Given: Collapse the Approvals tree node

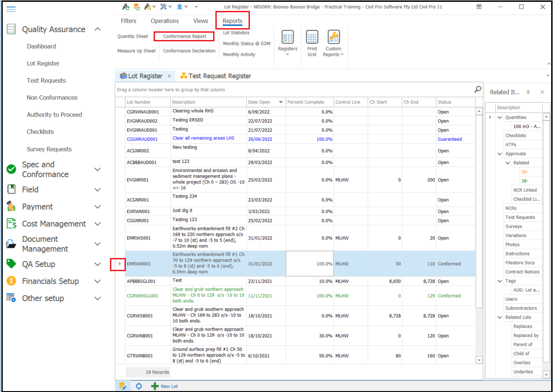Looking at the screenshot, I should (500, 154).
